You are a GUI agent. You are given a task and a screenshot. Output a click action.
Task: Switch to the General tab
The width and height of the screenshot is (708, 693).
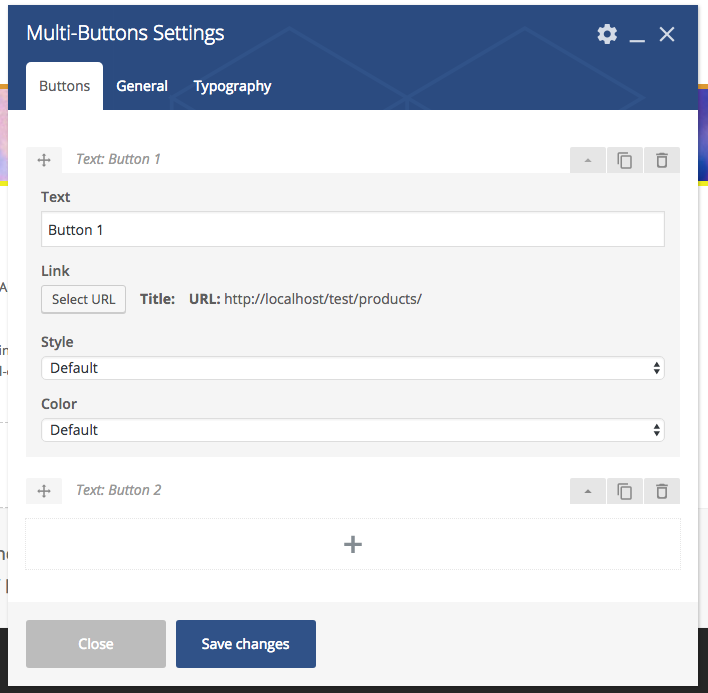(142, 86)
